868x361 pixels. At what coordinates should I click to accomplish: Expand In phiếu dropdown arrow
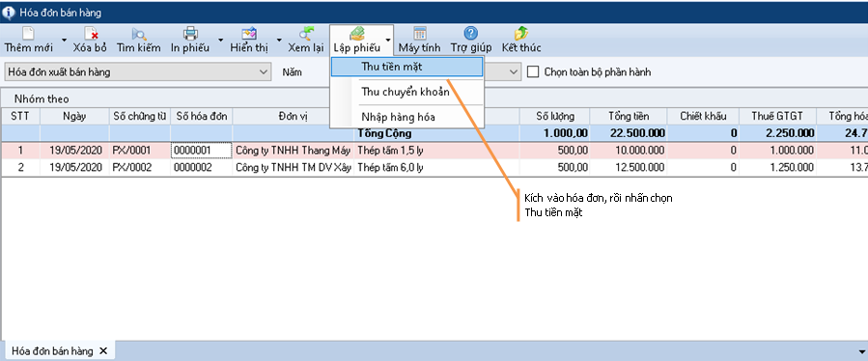(x=220, y=40)
